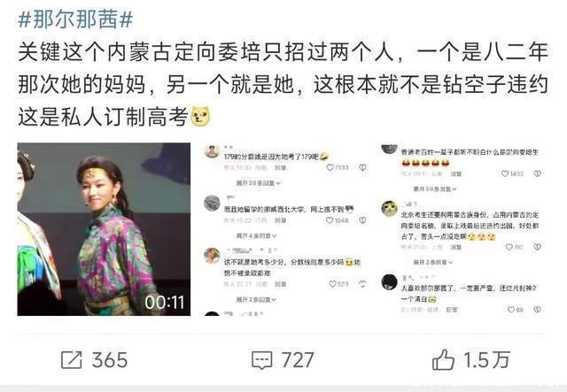Click the share icon beside 365
Screen dimensions: 567x392
tap(71, 360)
